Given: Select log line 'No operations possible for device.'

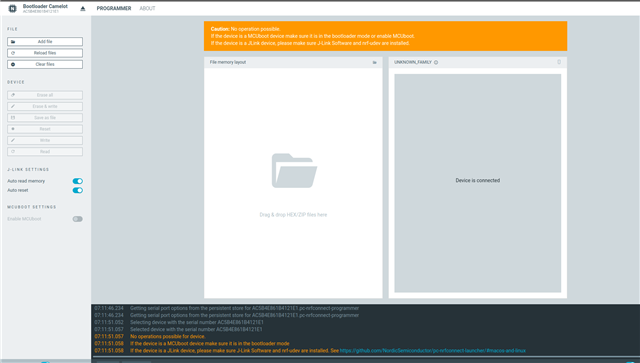Looking at the screenshot, I should click(x=168, y=336).
